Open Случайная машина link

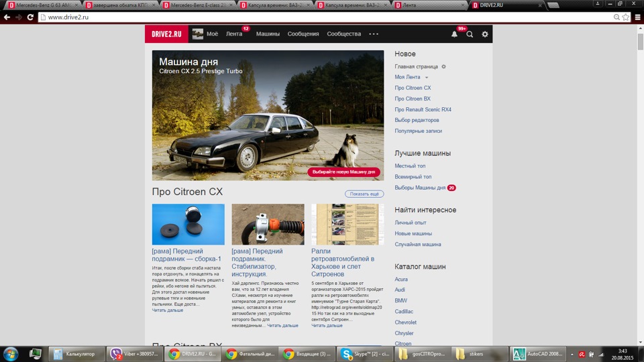pyautogui.click(x=418, y=244)
